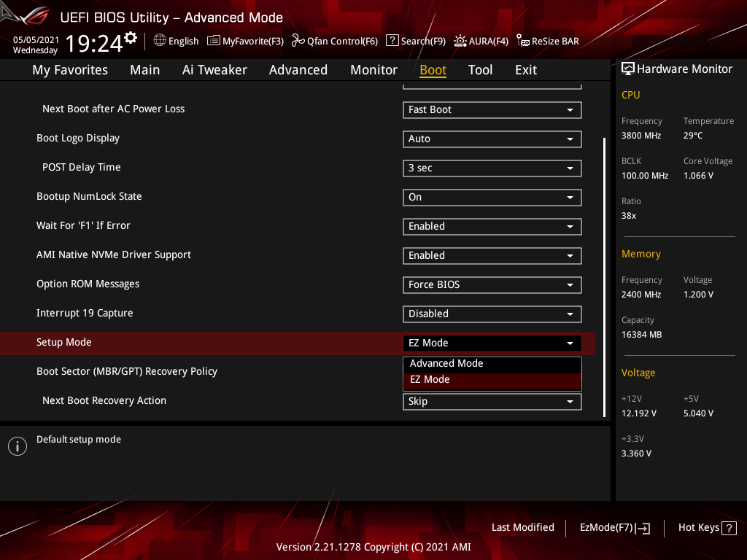
Task: Click the 19:24 clock display
Action: [94, 44]
